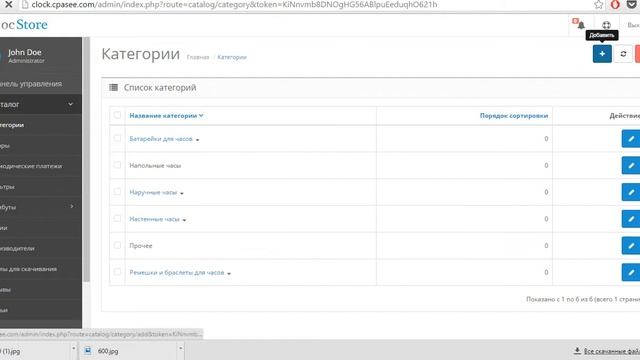
Task: Click the refresh/rebuild categories button
Action: click(x=623, y=54)
